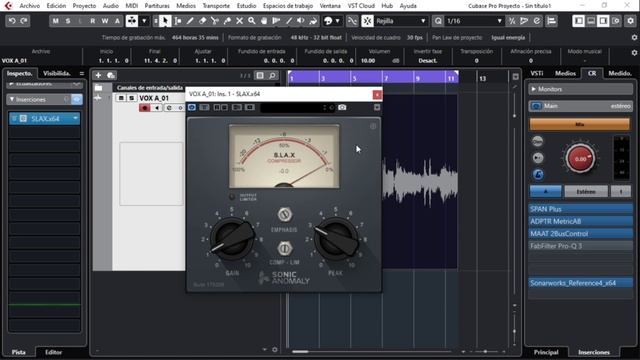Select Sonarworks_Reference4_x64 insert
This screenshot has width=640, height=360.
pyautogui.click(x=580, y=283)
